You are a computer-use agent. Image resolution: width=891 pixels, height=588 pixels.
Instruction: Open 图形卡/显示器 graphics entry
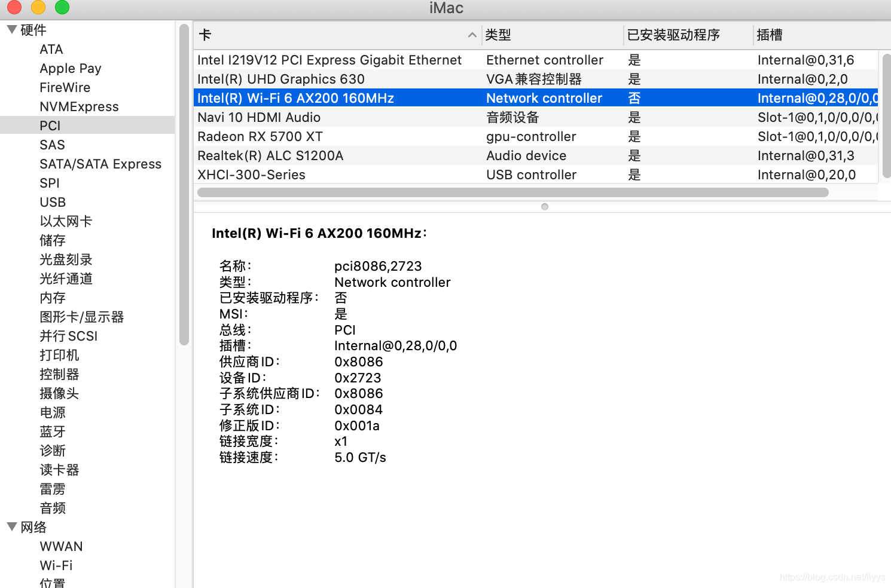tap(82, 317)
